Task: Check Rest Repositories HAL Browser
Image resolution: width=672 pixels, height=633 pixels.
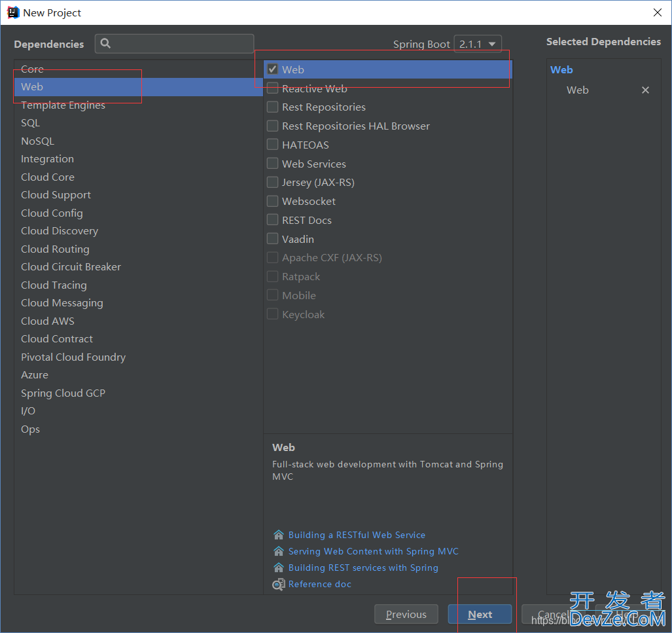Action: (273, 126)
